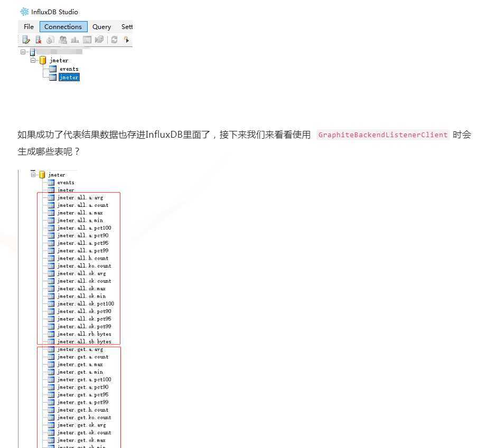Open the Query menu

pyautogui.click(x=102, y=27)
